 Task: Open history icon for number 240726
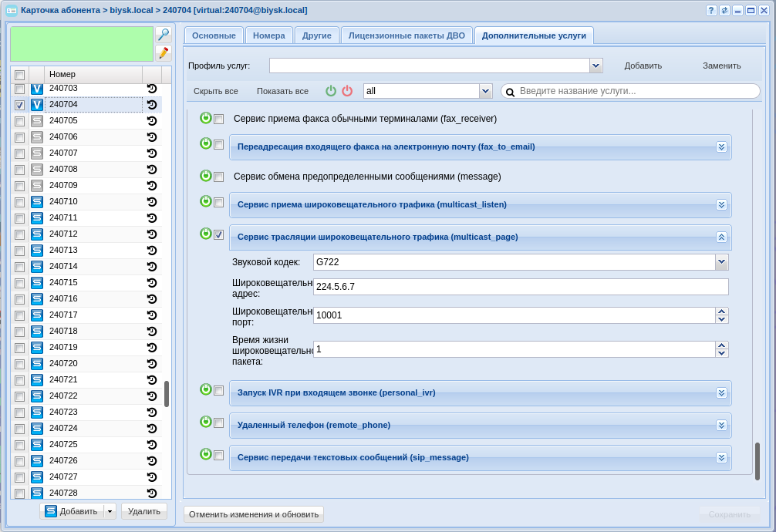click(152, 461)
